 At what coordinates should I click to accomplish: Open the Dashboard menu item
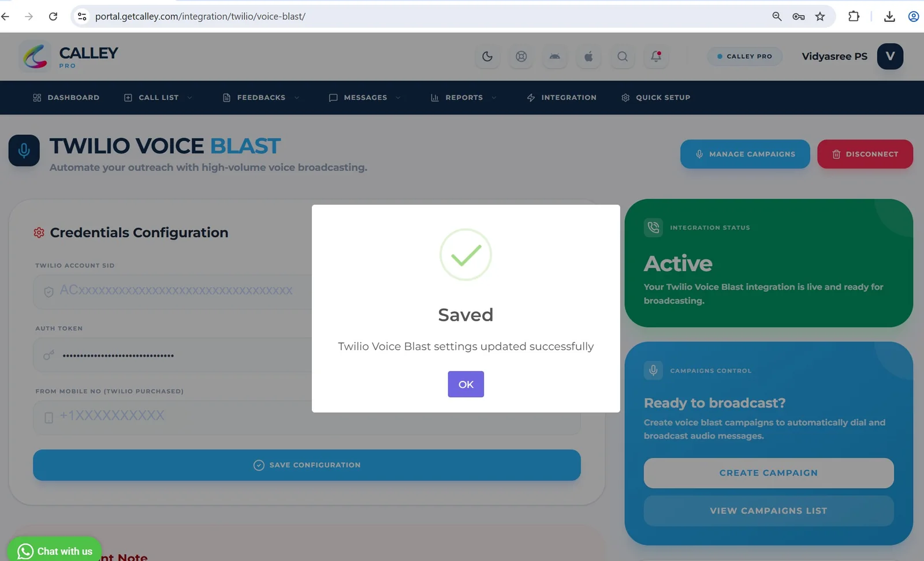[x=66, y=98]
